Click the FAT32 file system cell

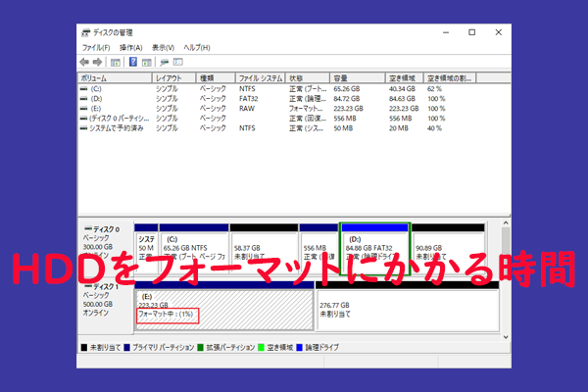point(249,99)
